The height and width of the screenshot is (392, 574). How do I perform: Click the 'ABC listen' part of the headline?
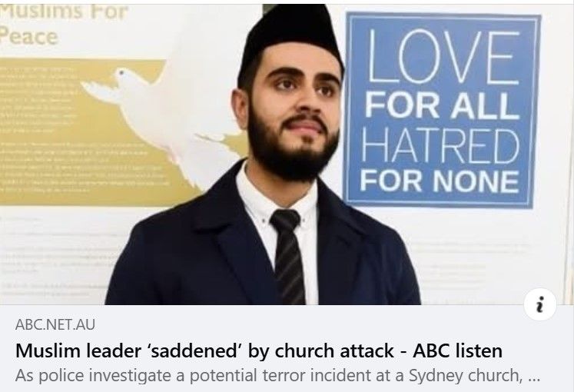(x=457, y=350)
